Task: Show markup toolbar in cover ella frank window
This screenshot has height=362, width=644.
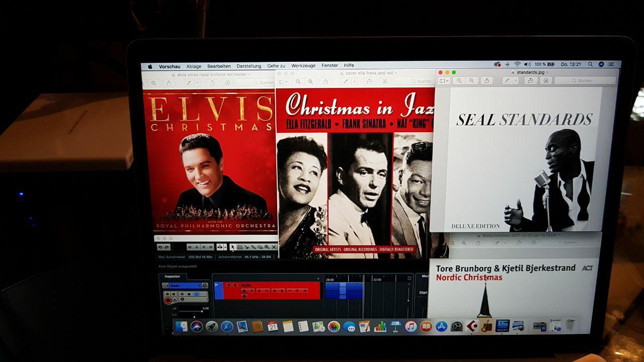Action: tap(384, 81)
